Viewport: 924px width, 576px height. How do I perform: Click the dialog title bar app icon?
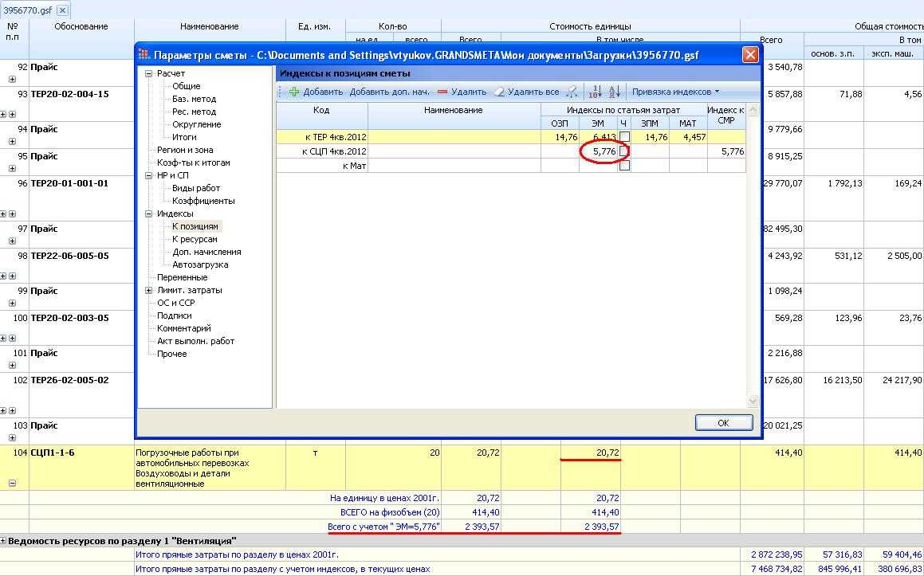144,55
